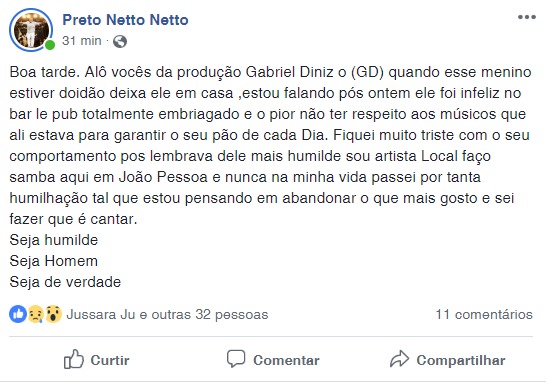Click the sad face reaction icon
Image resolution: width=546 pixels, height=385 pixels.
tap(36, 314)
